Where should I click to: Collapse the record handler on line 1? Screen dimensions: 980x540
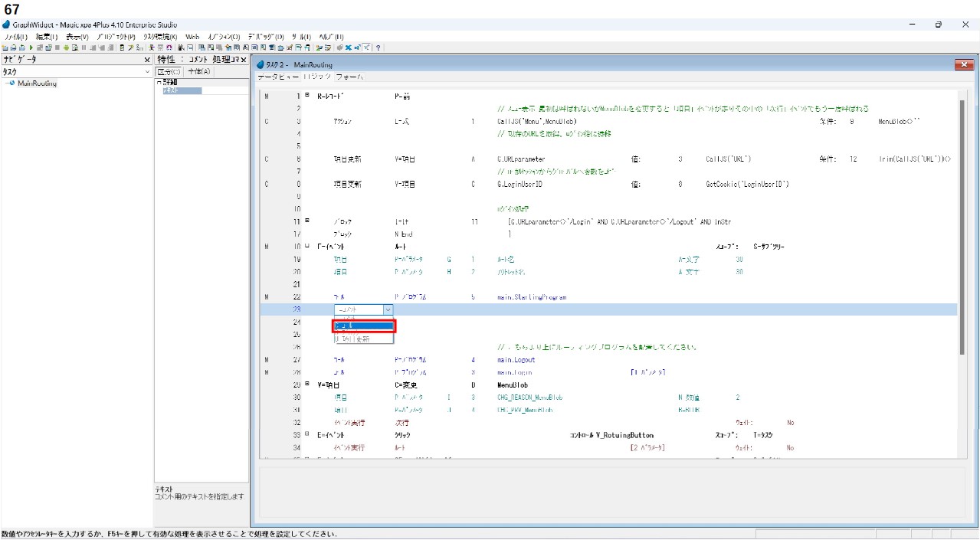pos(307,97)
